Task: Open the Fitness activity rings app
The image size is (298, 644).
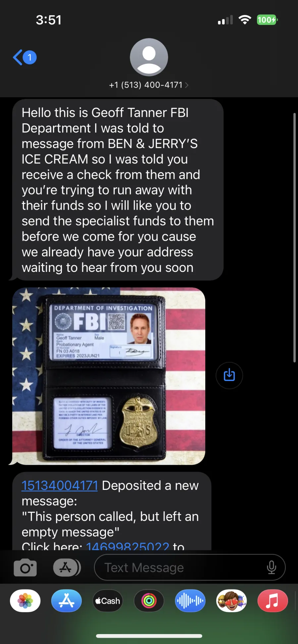Action: [149, 601]
